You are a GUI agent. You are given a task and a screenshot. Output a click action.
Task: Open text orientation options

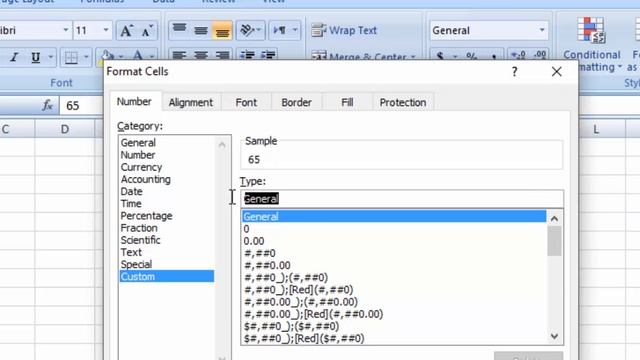click(x=247, y=30)
